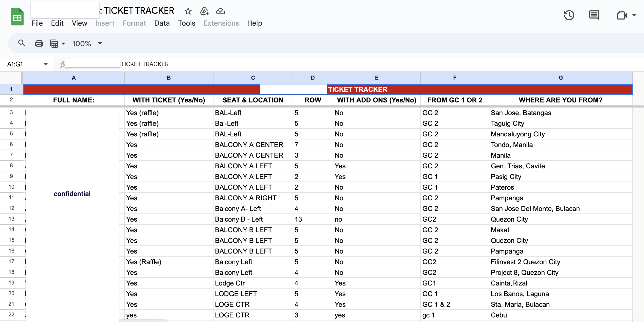Select cell Pasig City
644x322 pixels.
561,177
